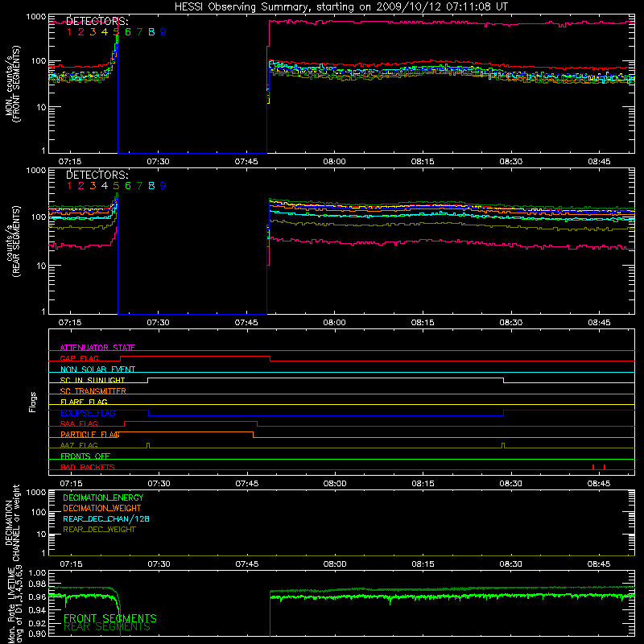
Task: Click the SAA_FLAG falling step near 07:47
Action: (257, 424)
